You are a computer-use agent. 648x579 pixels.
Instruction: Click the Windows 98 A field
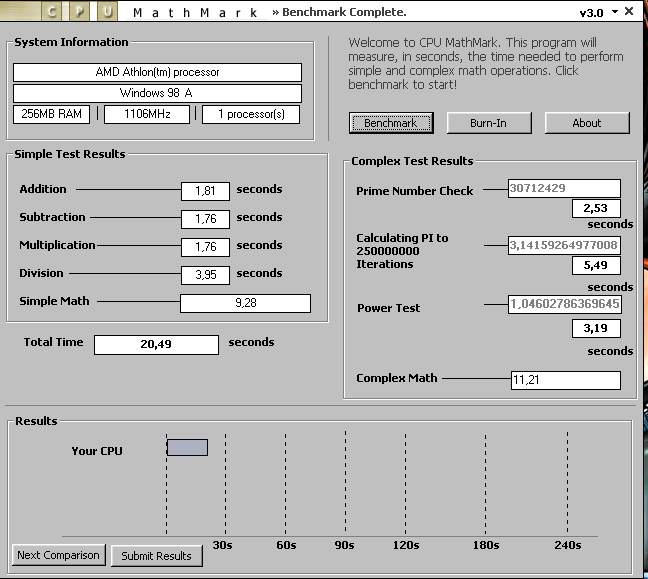click(x=157, y=93)
